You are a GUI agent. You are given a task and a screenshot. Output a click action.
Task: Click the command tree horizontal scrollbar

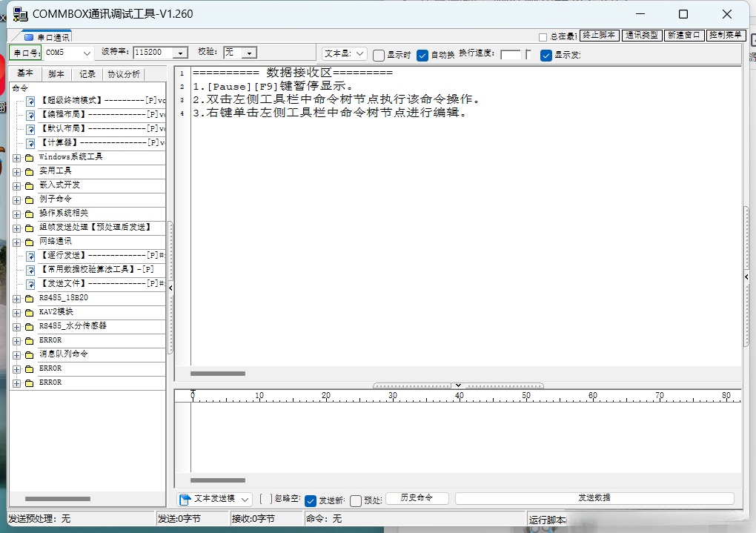click(57, 499)
